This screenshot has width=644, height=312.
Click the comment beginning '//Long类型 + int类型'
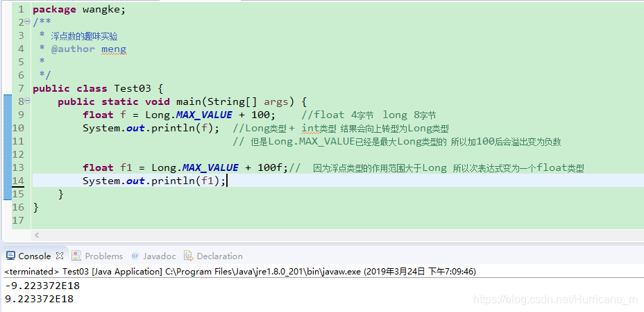341,129
